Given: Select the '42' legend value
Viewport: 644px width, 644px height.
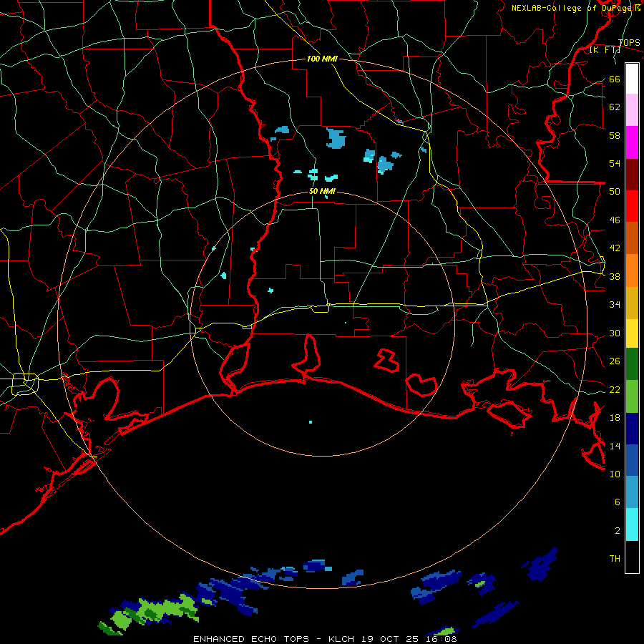Looking at the screenshot, I should coord(615,248).
